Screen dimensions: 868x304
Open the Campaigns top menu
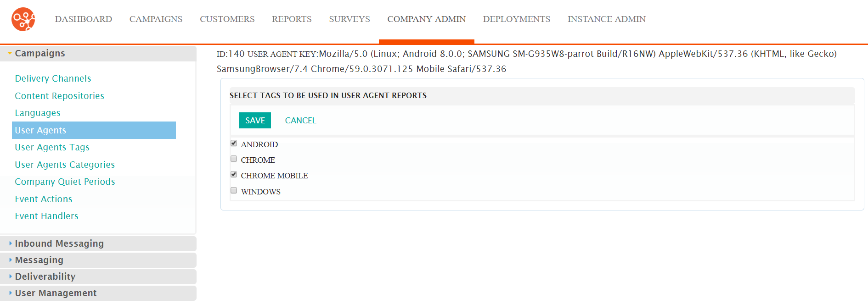click(156, 19)
